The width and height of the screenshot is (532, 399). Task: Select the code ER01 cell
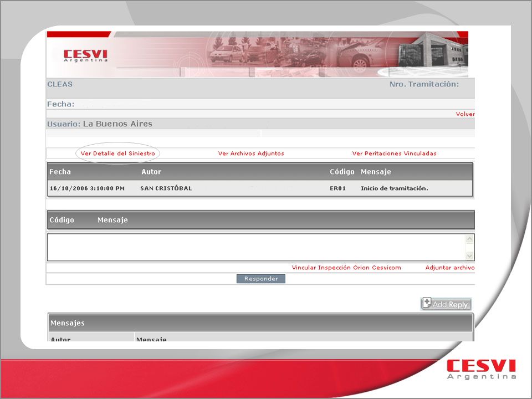click(337, 188)
